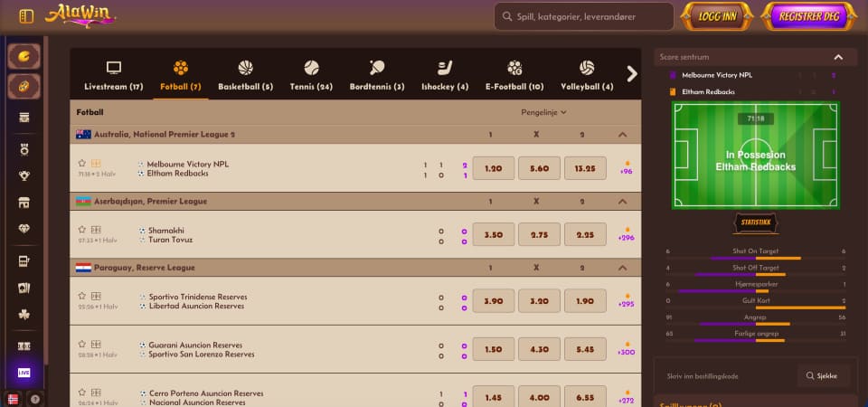Image resolution: width=868 pixels, height=407 pixels.
Task: Click the Shot On Target stat bar
Action: [x=756, y=258]
